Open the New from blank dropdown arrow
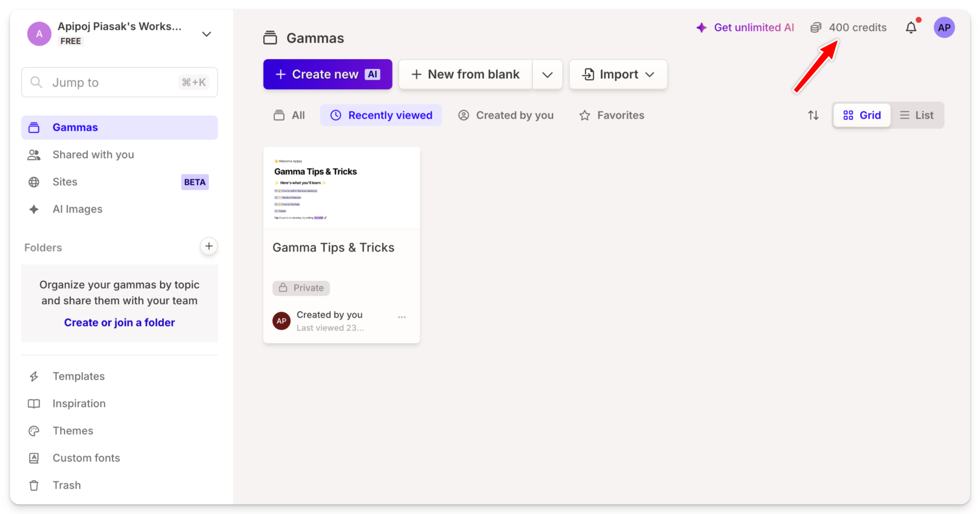The image size is (980, 514). click(547, 74)
